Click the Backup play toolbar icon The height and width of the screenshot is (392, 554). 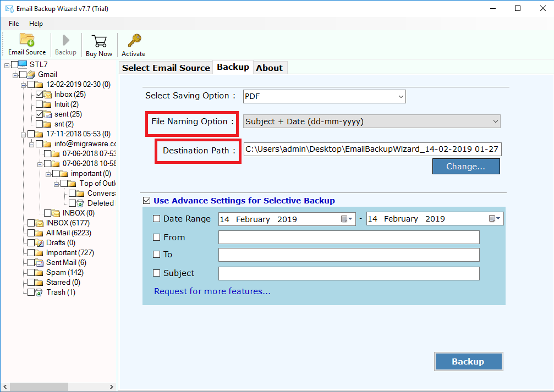click(65, 40)
